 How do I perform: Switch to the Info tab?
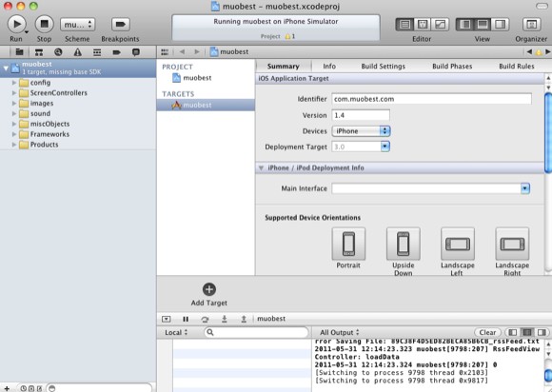tap(329, 67)
